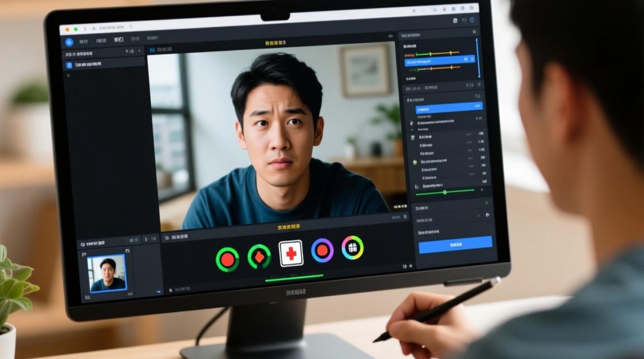Toggle the green circle indicator in settings list

415,162
